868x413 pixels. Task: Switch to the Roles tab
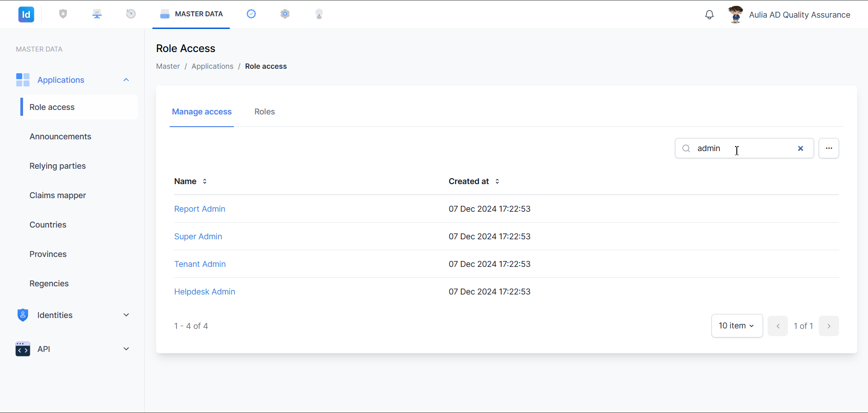point(265,112)
